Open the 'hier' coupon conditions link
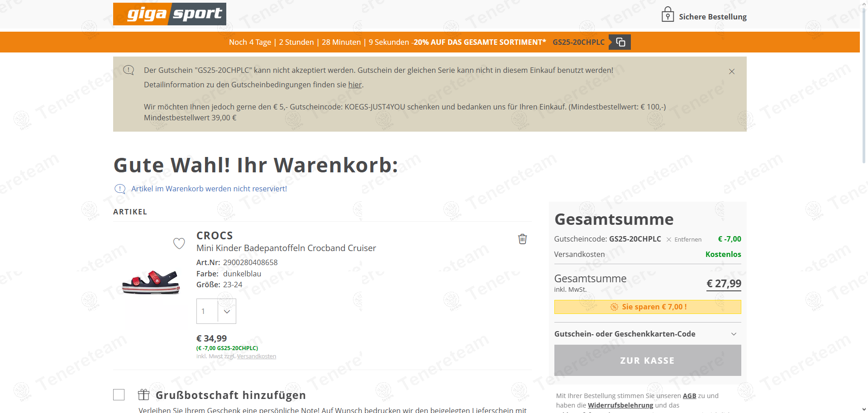 click(x=355, y=85)
